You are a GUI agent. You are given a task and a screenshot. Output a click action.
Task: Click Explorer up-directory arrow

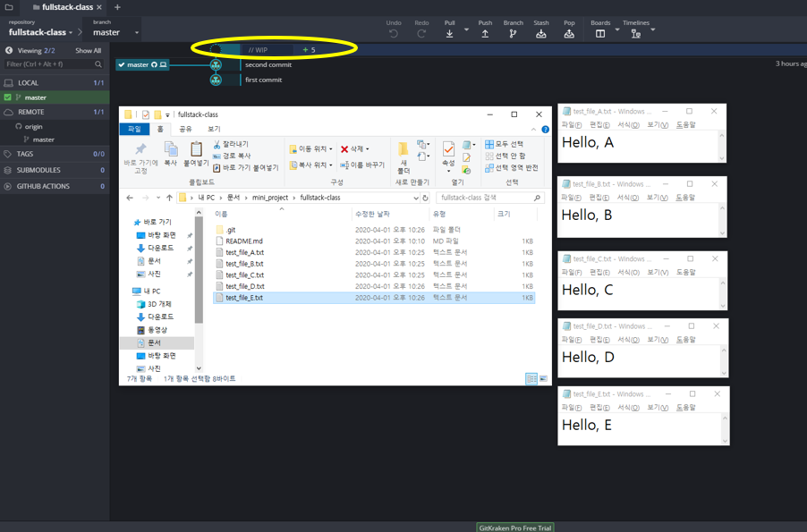tap(169, 198)
